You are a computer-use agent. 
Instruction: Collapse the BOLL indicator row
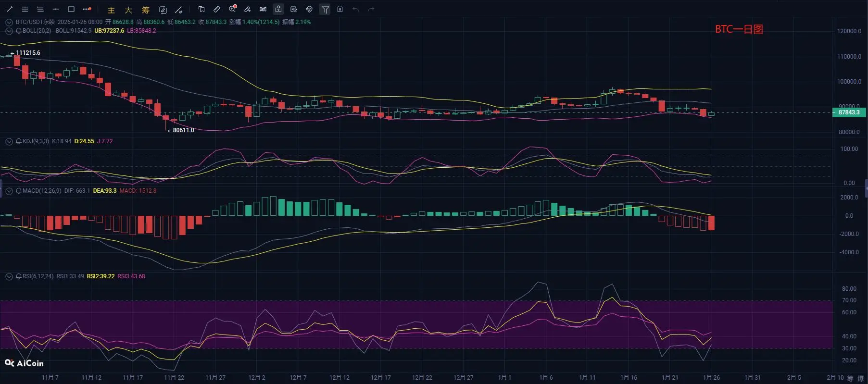[9, 31]
